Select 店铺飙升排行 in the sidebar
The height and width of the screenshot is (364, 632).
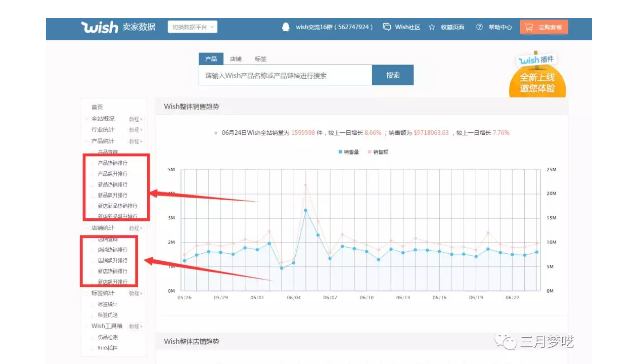coord(112,261)
